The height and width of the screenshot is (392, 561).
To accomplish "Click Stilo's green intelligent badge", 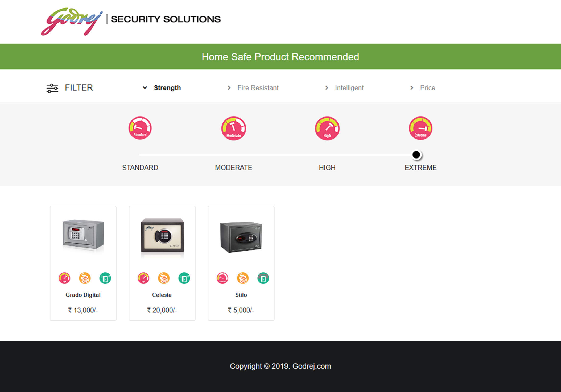I will [263, 278].
